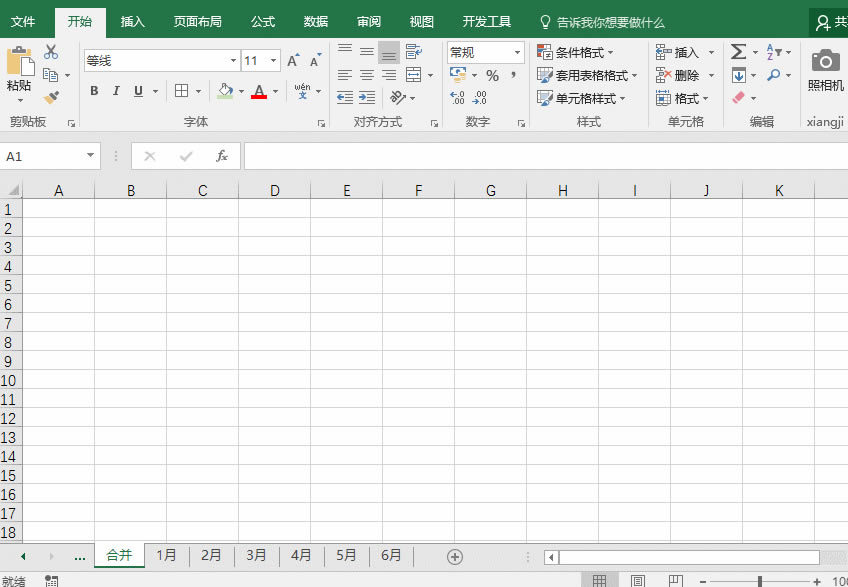Switch to the 公式 ribbon tab

(263, 22)
